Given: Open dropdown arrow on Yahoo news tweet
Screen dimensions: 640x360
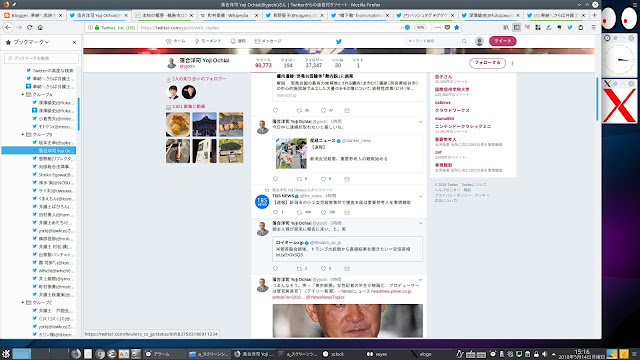Looking at the screenshot, I should [x=420, y=280].
